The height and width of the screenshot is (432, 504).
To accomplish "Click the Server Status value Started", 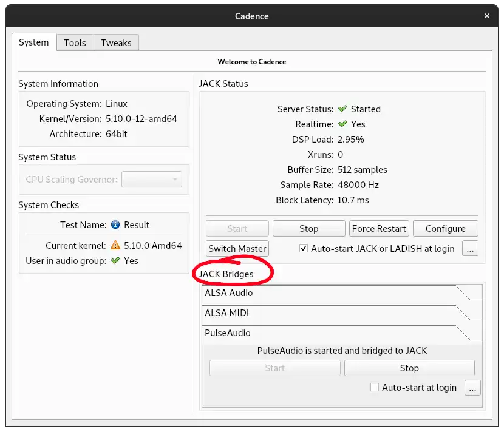I will (x=366, y=109).
